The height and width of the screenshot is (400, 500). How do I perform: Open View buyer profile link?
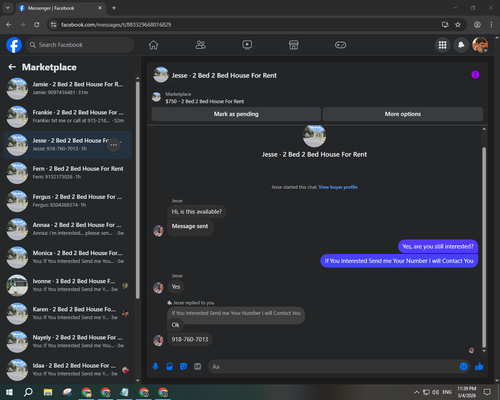pos(338,187)
